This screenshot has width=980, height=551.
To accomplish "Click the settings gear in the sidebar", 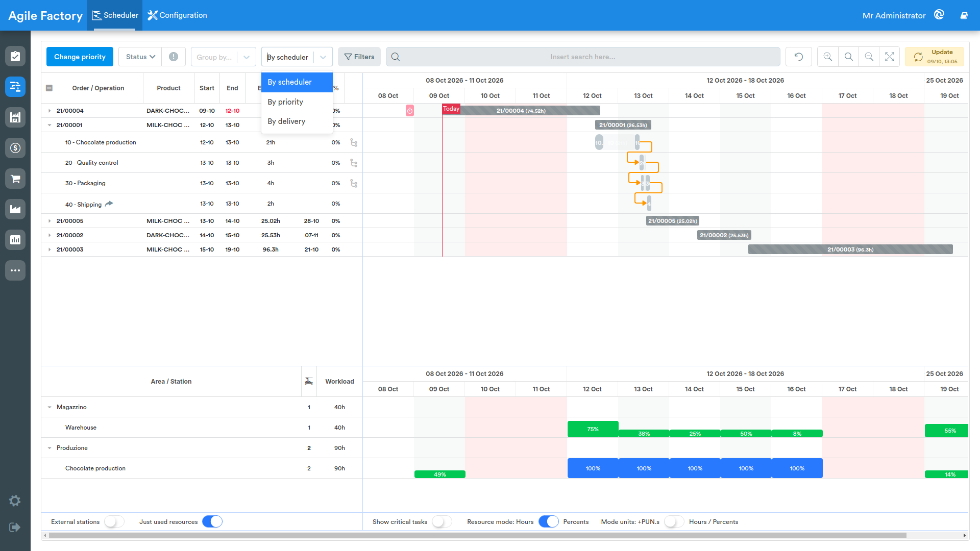I will click(x=15, y=501).
